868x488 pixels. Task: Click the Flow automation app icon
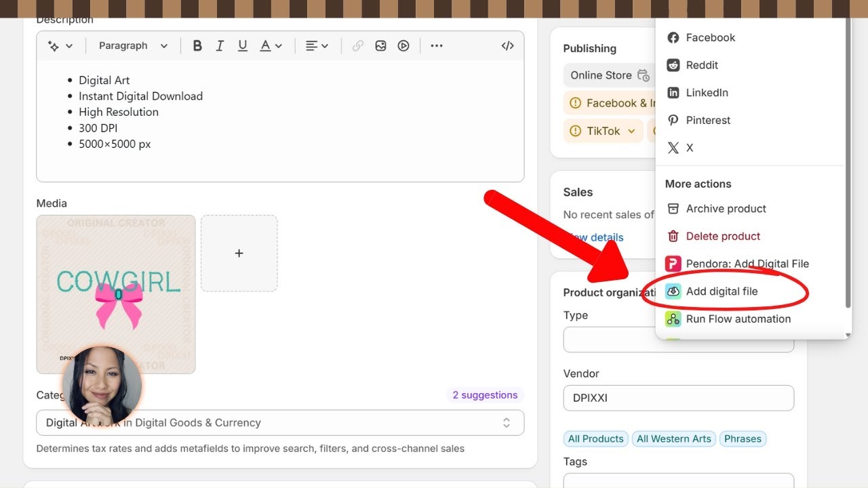pos(673,319)
